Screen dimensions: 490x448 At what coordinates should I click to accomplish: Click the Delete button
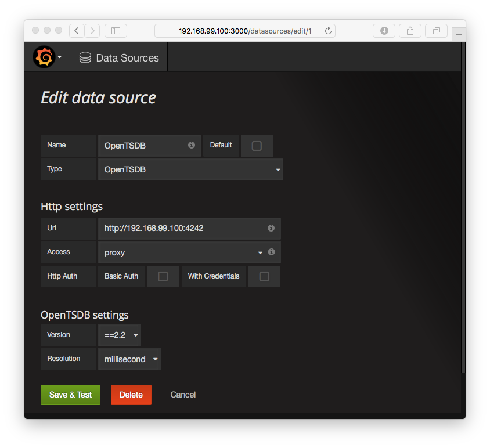pyautogui.click(x=131, y=395)
